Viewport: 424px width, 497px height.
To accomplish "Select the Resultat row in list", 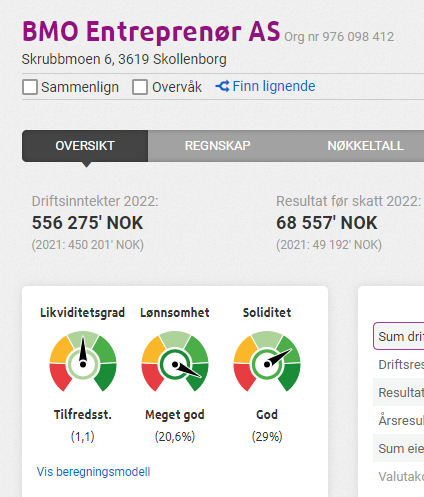I will (x=399, y=392).
